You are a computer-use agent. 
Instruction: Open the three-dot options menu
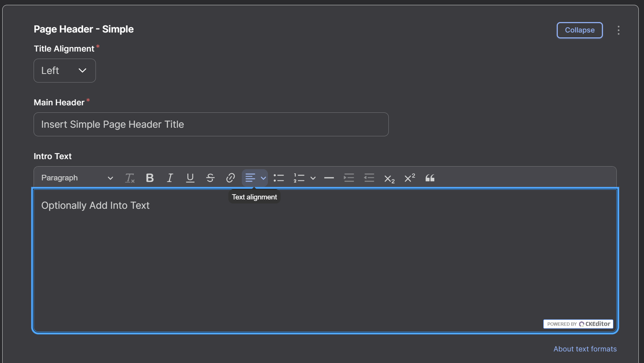619,30
